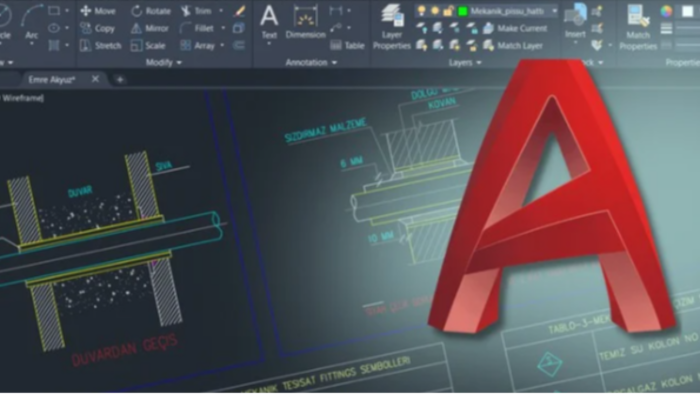Click the Wireframe visual style label
Viewport: 700px width, 394px height.
tap(22, 98)
